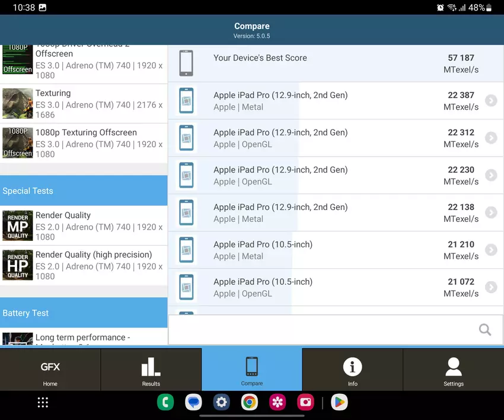Tap the search magnifier icon
Screen dimensions: 504x420
click(x=484, y=330)
